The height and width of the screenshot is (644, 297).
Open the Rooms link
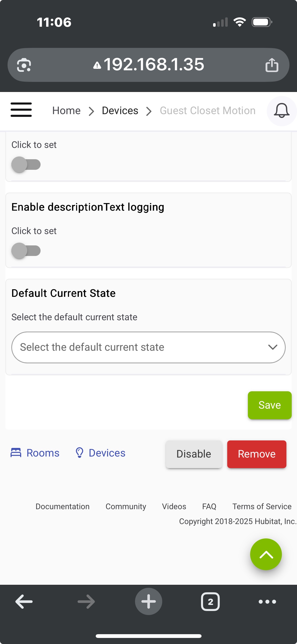(35, 453)
